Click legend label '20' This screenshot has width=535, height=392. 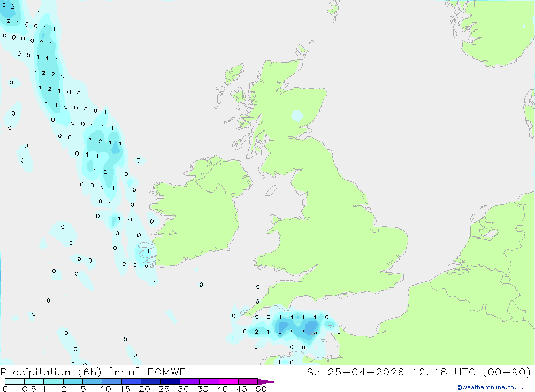144,389
